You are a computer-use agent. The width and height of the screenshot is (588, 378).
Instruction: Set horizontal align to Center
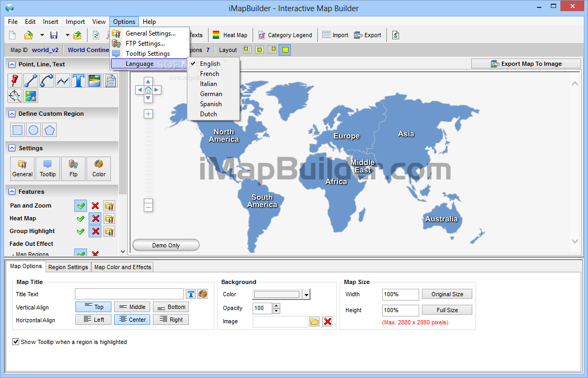[x=132, y=320]
